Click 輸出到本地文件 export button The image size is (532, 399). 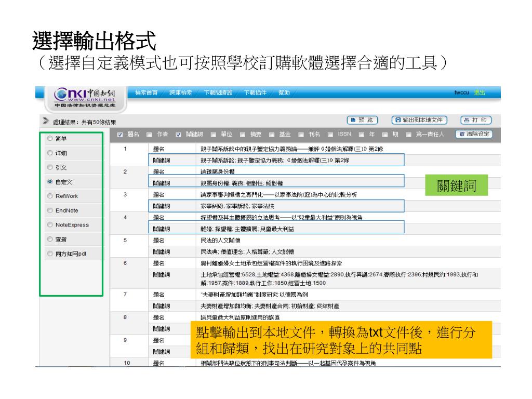pyautogui.click(x=419, y=120)
